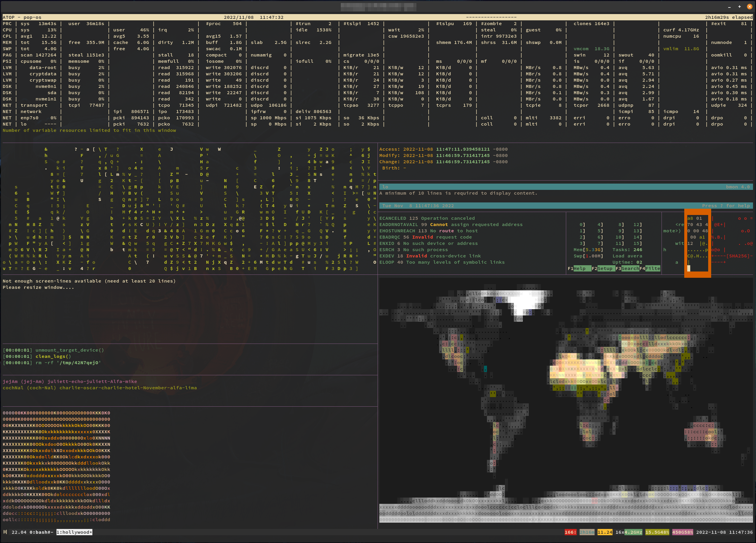This screenshot has width=756, height=543.
Task: Click the htop Swp usage meter
Action: click(x=588, y=256)
